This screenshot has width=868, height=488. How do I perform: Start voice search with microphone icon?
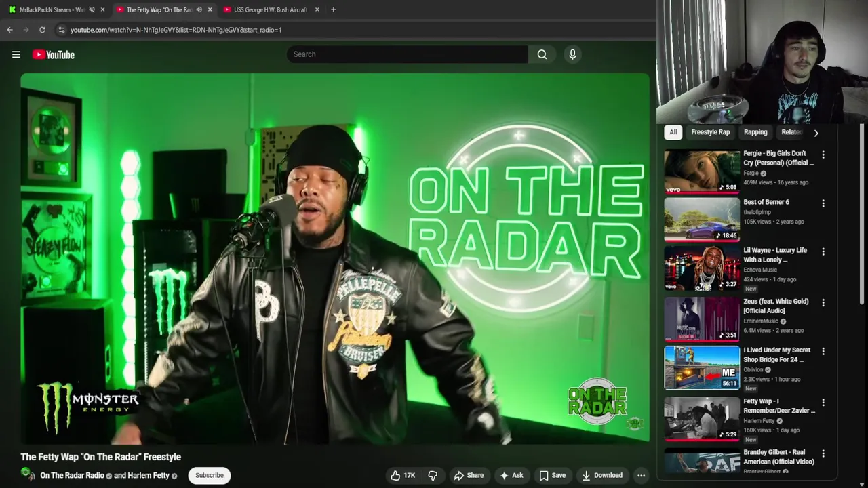click(x=572, y=54)
